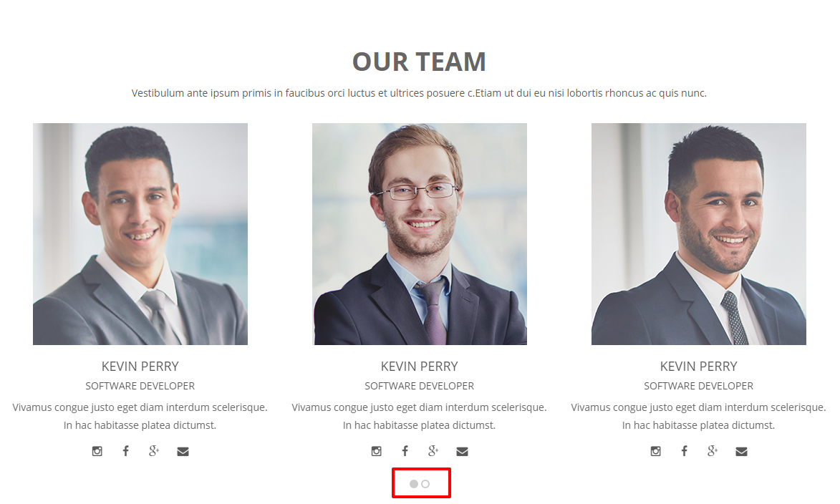Screen dimensions: 840x504
Task: Click the left team member's portrait photo
Action: (140, 234)
